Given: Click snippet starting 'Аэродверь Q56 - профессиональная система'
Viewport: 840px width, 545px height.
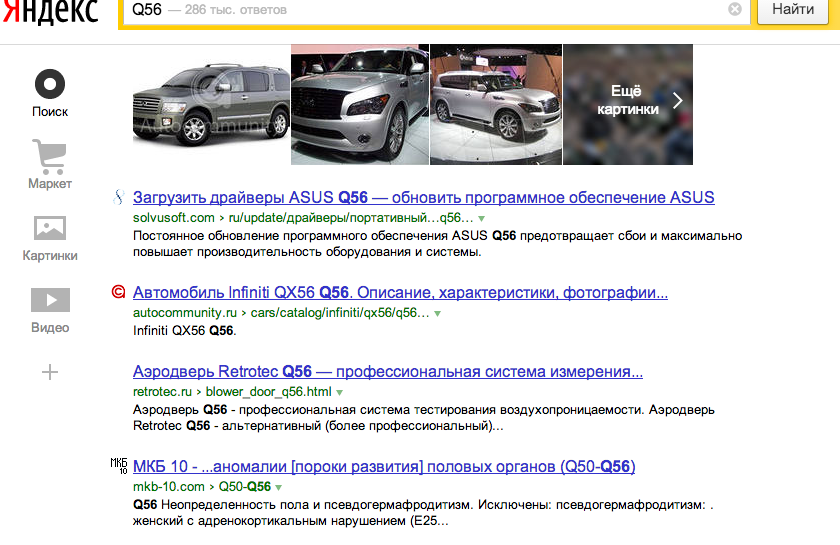Looking at the screenshot, I should pyautogui.click(x=424, y=418).
